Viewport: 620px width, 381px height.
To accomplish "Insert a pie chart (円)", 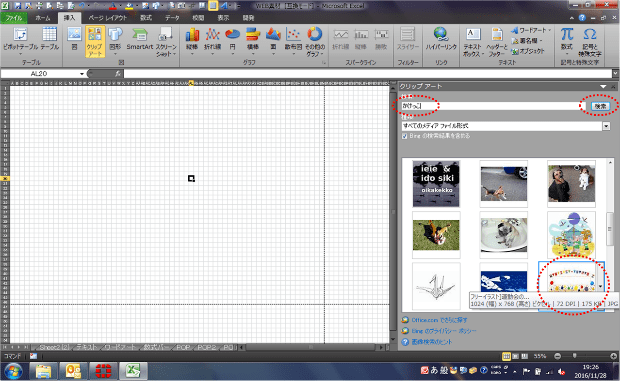I will [232, 40].
